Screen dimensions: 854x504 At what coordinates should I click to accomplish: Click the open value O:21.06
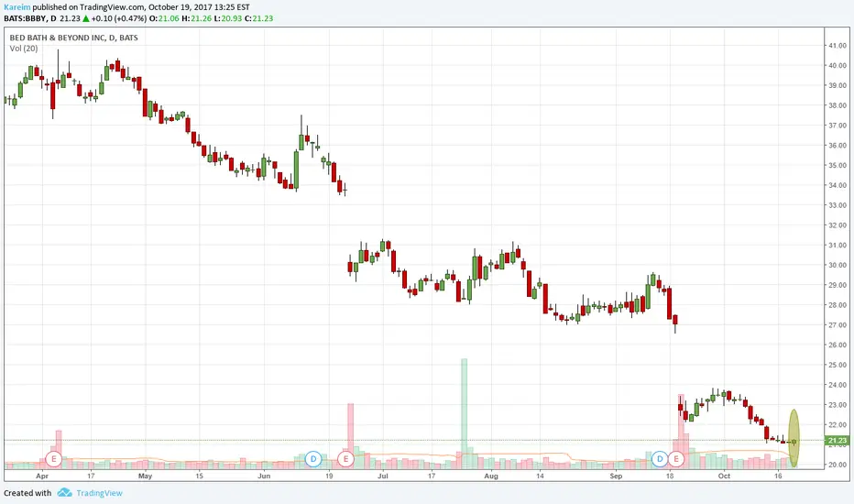(165, 18)
